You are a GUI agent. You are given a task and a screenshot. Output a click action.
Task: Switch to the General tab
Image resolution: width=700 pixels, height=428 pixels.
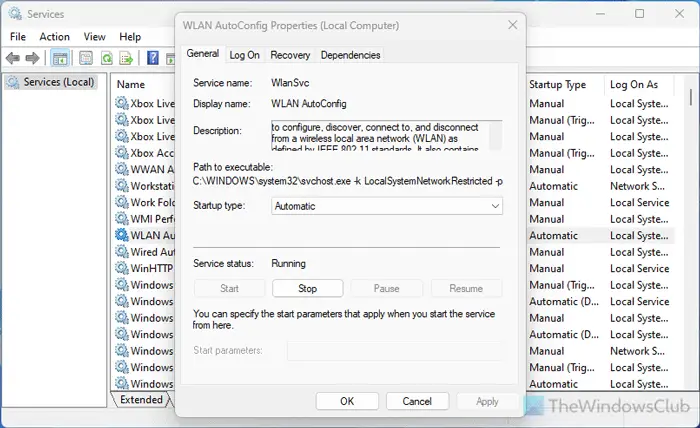click(x=203, y=54)
